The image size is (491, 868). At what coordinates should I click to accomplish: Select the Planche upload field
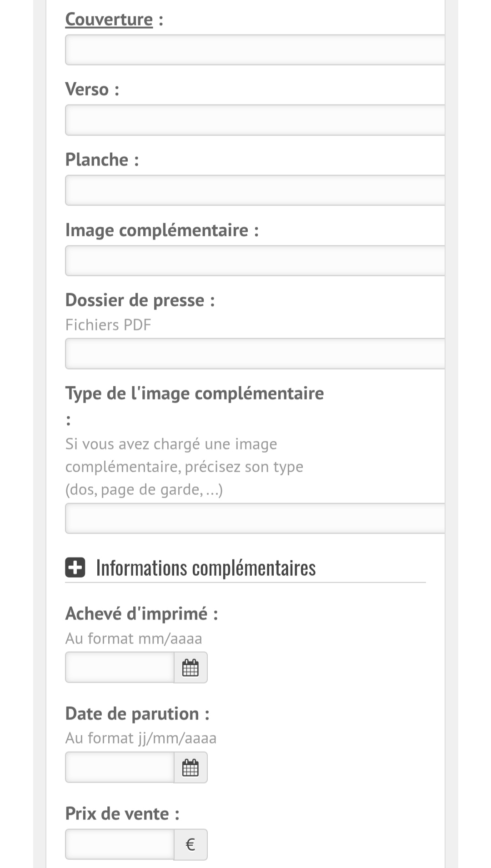click(255, 190)
